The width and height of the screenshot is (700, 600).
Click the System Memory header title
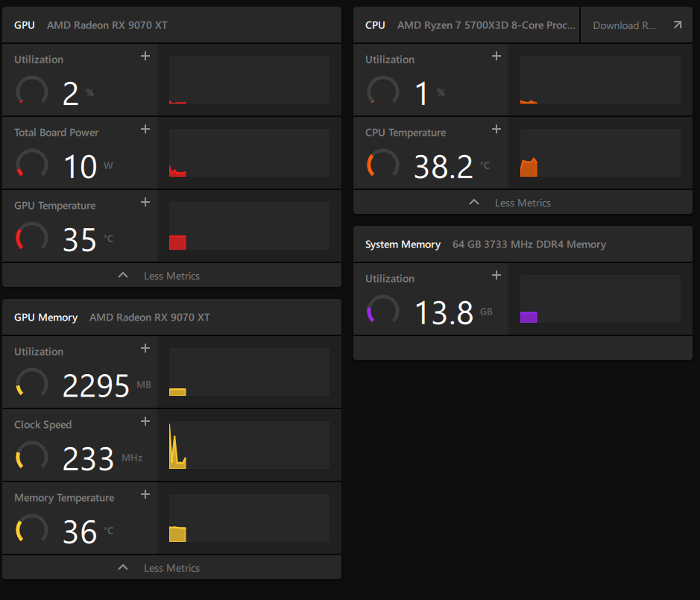pos(403,244)
